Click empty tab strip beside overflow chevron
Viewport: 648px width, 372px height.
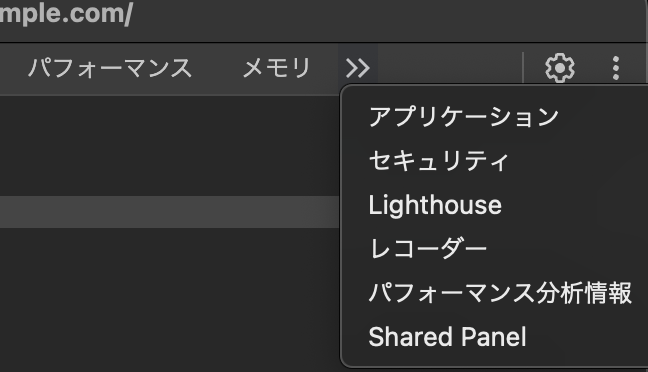450,66
